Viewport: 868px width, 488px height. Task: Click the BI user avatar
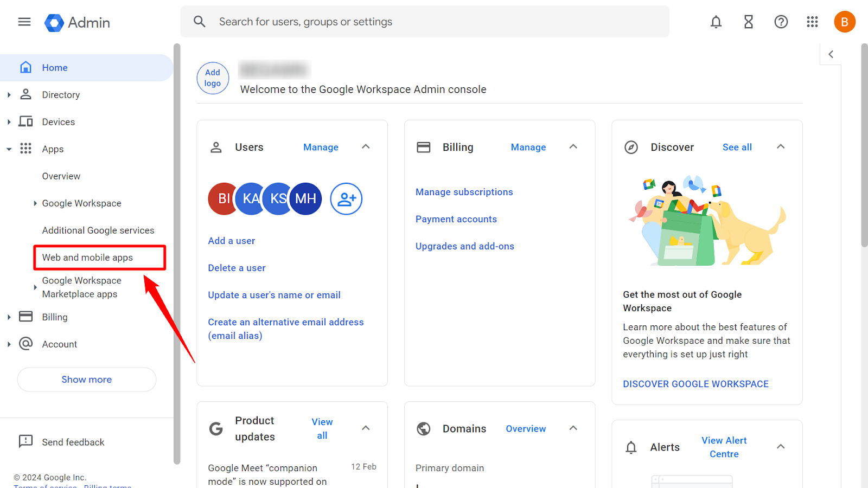222,199
